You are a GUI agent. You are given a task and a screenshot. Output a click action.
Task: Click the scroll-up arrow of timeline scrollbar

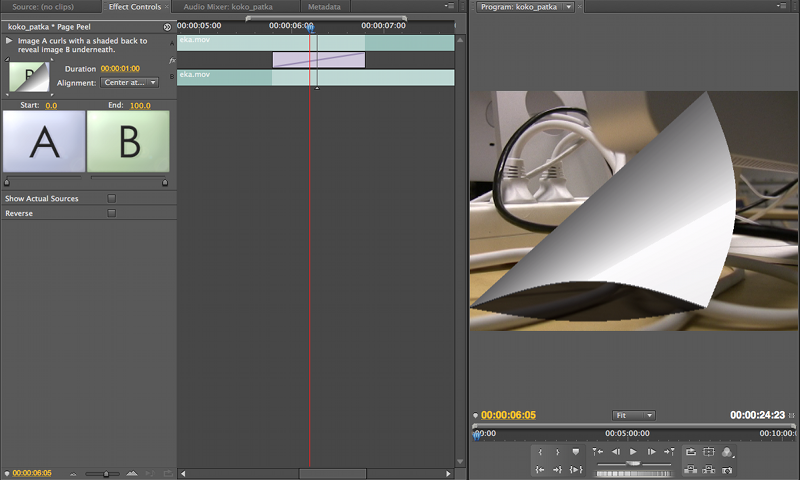(x=460, y=40)
